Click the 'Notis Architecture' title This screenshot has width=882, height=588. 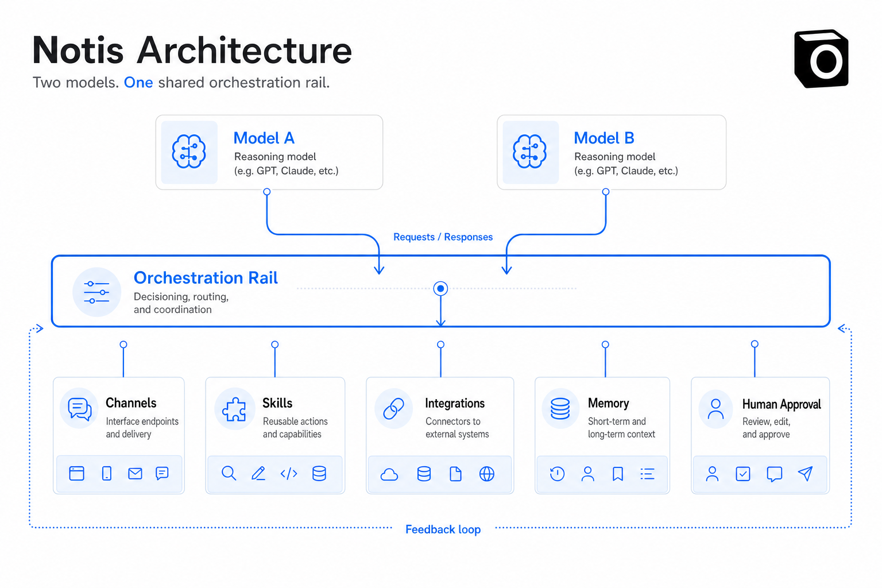coord(192,51)
